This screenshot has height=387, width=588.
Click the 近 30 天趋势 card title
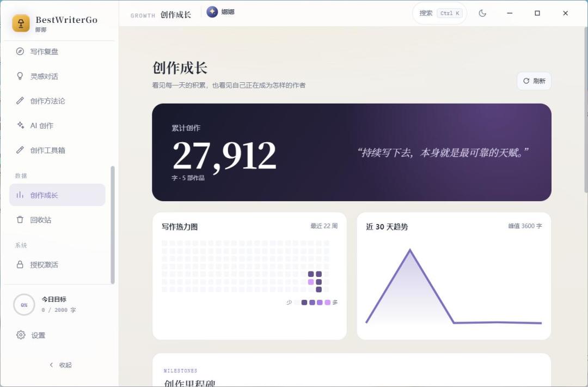point(387,227)
